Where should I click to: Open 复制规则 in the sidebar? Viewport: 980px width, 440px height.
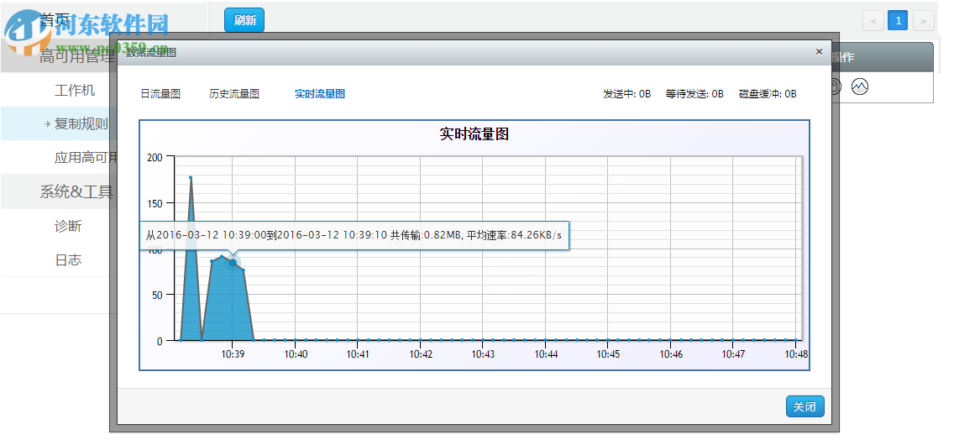click(x=81, y=123)
